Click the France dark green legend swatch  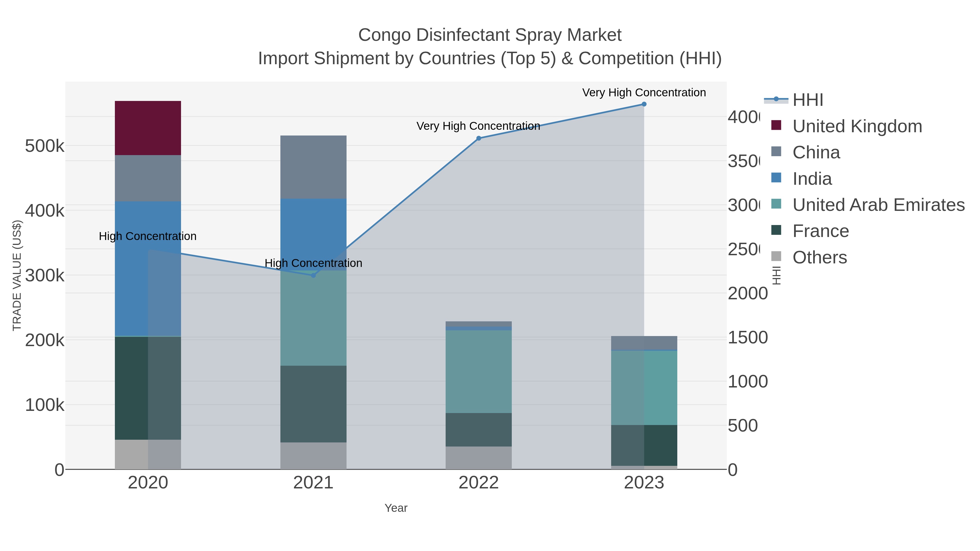(776, 230)
